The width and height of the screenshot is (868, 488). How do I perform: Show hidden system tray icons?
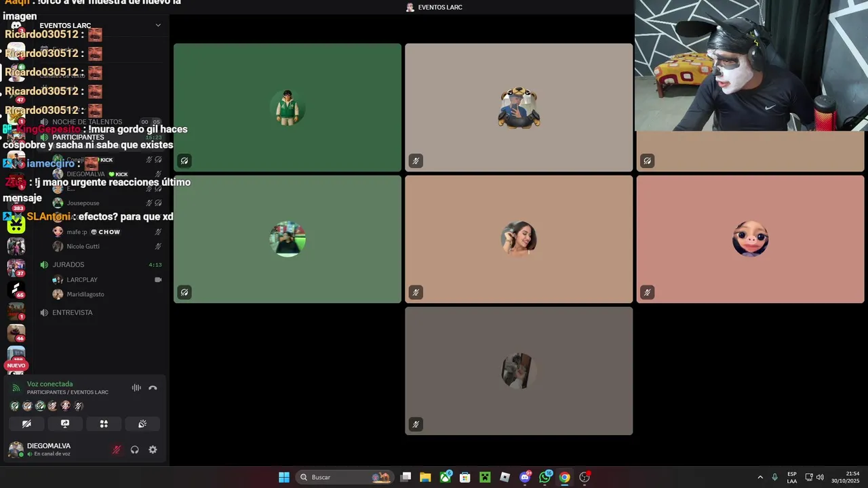(760, 477)
